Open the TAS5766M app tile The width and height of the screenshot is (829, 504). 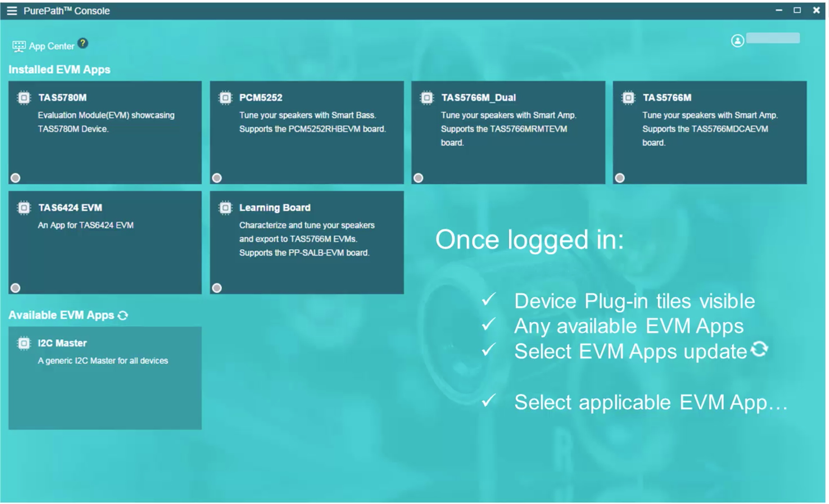click(x=709, y=132)
